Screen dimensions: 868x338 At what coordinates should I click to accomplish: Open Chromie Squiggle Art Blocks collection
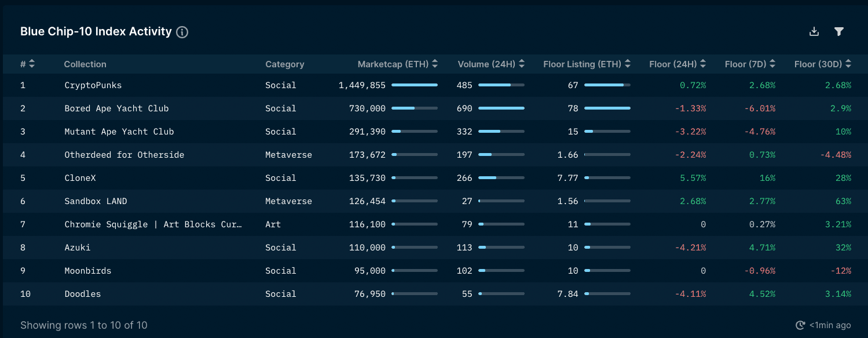click(153, 224)
